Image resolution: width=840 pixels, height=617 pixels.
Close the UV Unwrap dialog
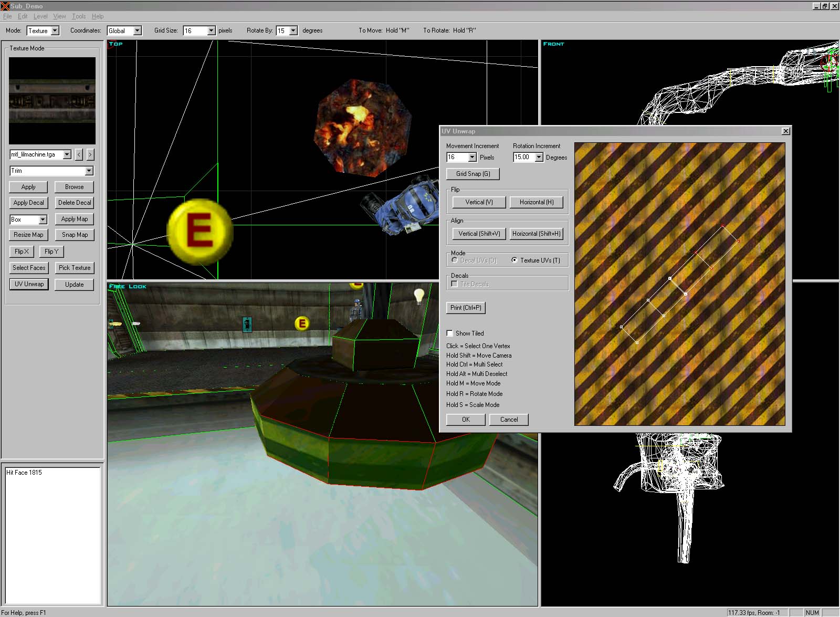click(785, 131)
